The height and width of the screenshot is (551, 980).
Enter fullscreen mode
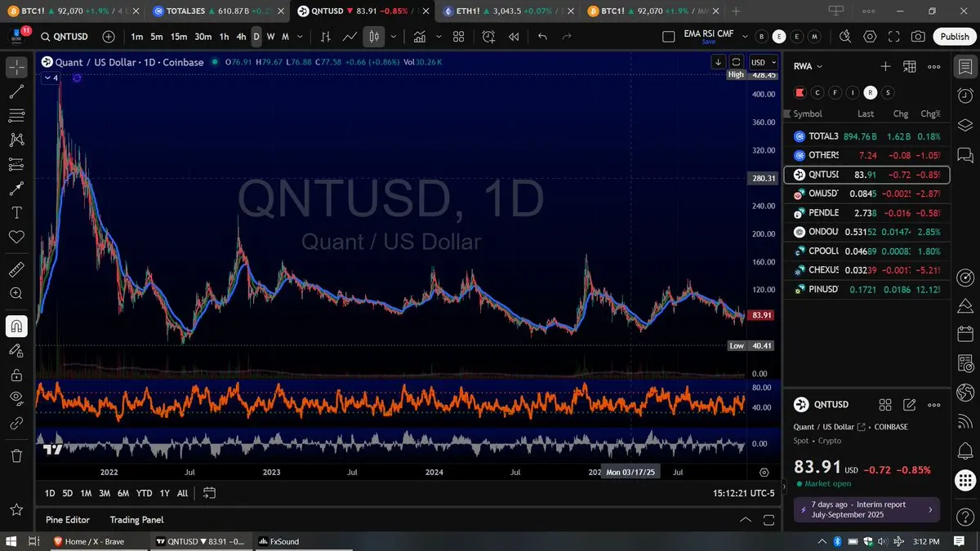coord(894,37)
